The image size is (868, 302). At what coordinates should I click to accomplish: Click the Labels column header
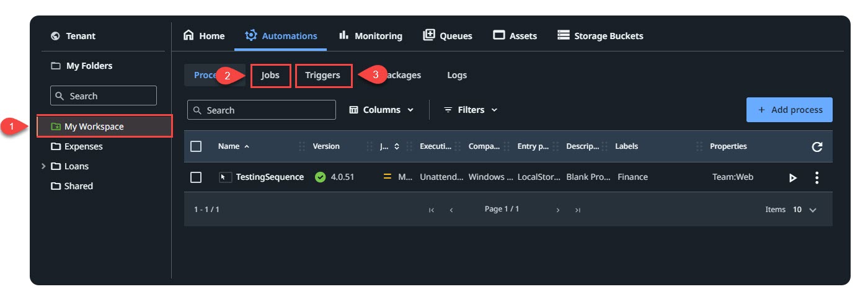[x=626, y=146]
